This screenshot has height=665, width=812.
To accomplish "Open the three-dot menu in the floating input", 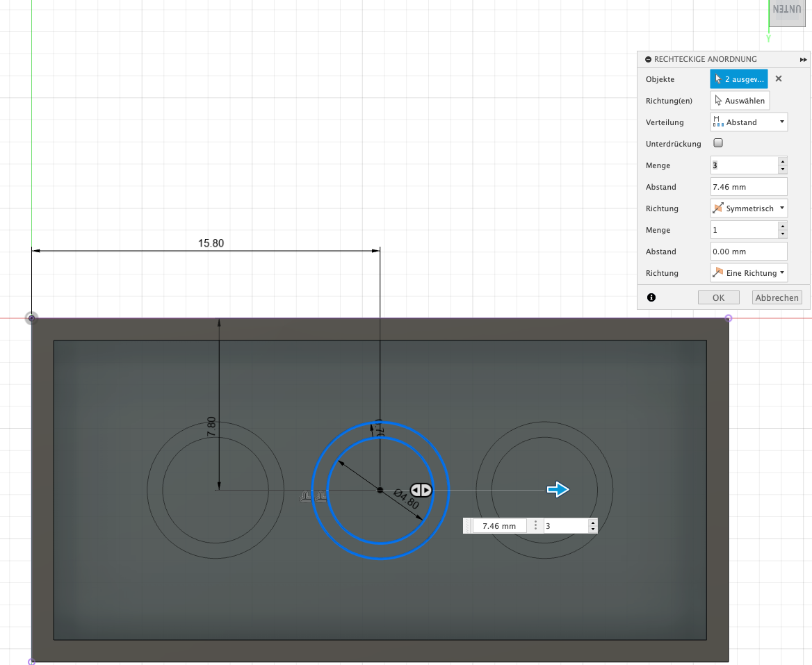I will pyautogui.click(x=535, y=526).
